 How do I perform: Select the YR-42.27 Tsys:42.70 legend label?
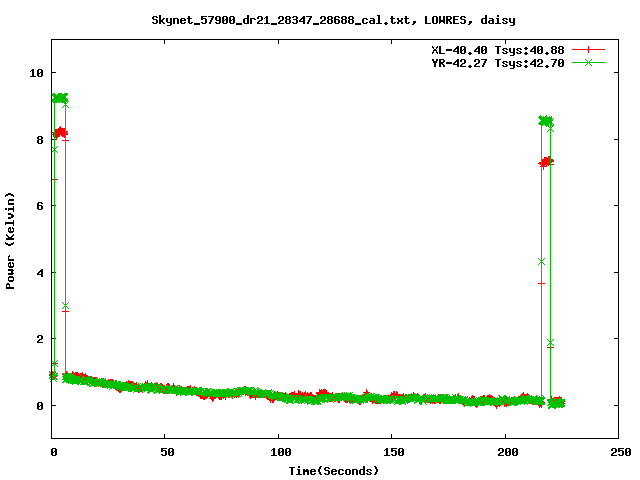[x=498, y=63]
